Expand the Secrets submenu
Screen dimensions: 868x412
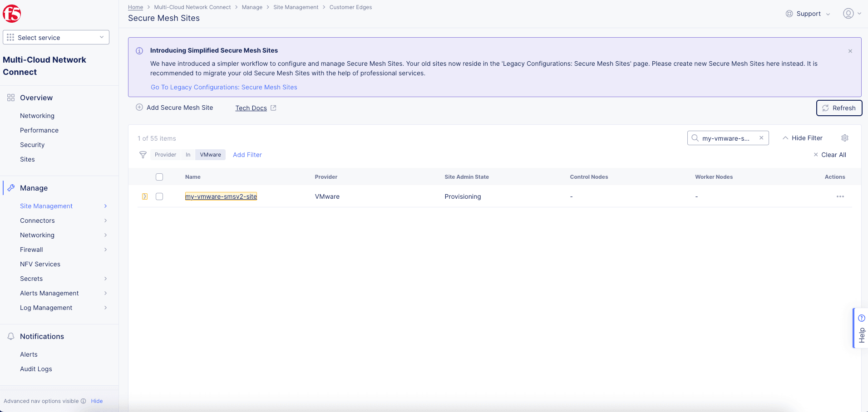105,279
